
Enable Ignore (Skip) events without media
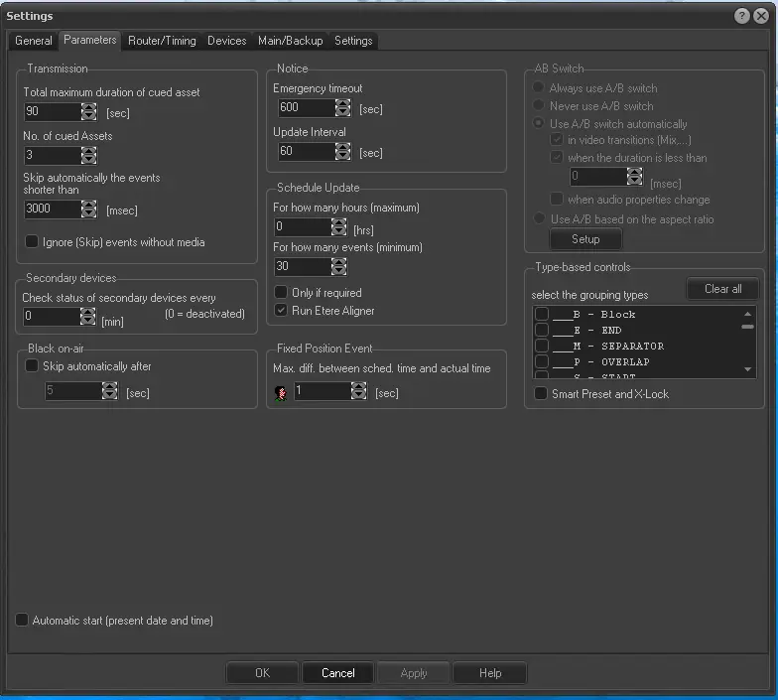pos(32,241)
